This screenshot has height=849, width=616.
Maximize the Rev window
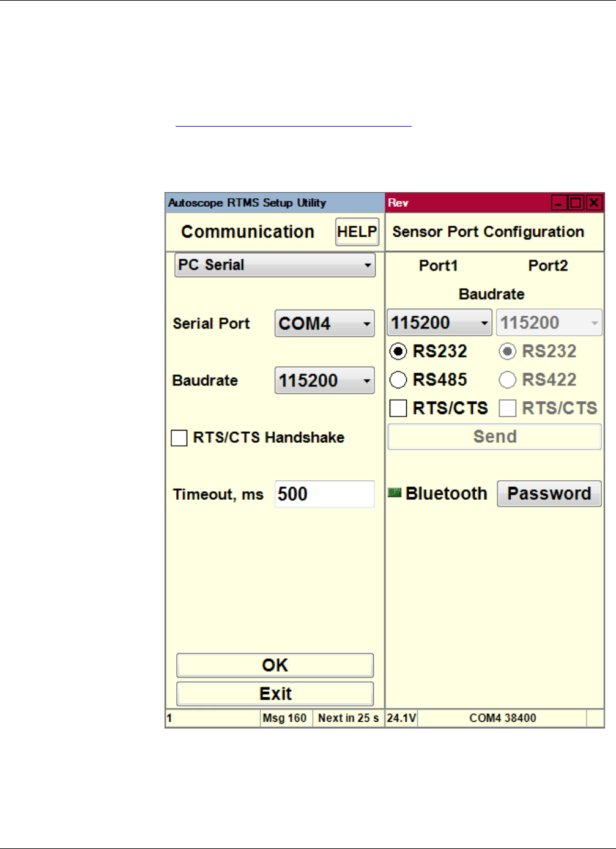click(576, 202)
